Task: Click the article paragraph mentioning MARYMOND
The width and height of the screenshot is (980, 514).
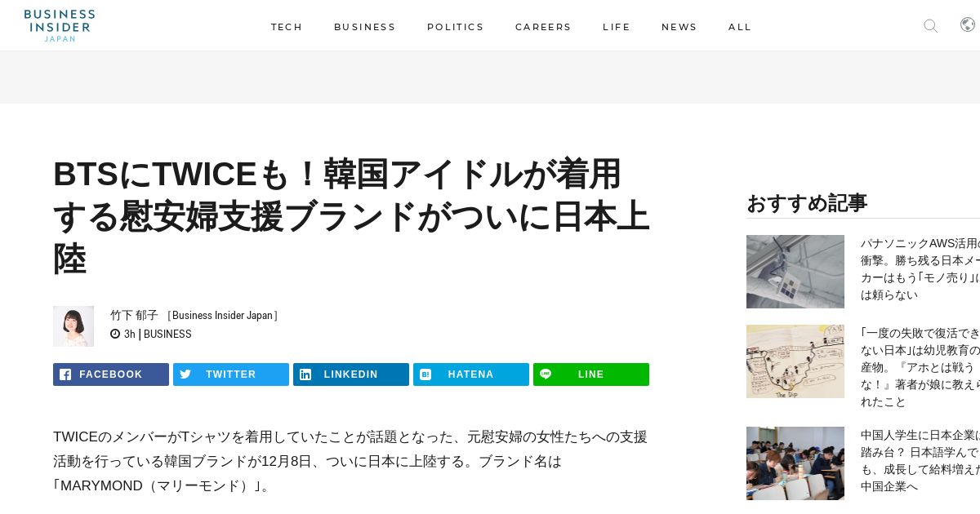Action: pos(350,462)
